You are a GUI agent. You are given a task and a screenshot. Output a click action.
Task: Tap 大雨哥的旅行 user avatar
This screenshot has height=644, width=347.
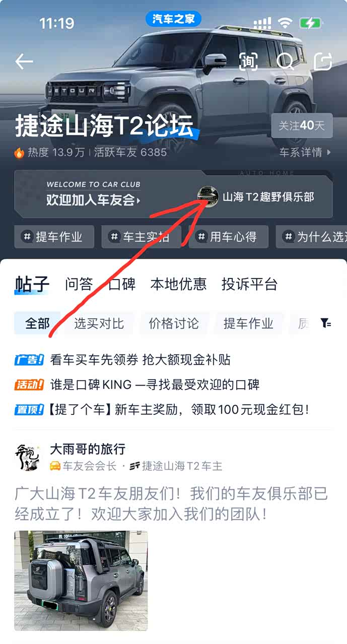coord(28,457)
